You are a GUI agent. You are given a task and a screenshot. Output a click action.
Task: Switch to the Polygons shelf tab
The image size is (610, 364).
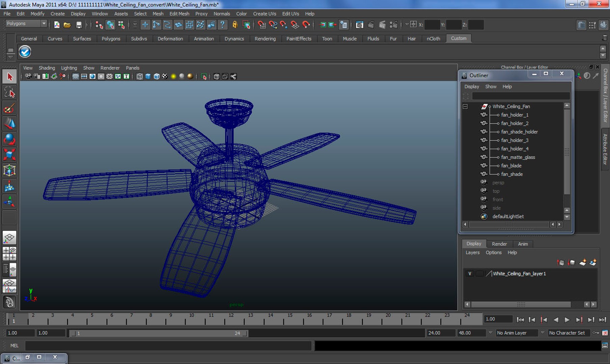tap(111, 39)
